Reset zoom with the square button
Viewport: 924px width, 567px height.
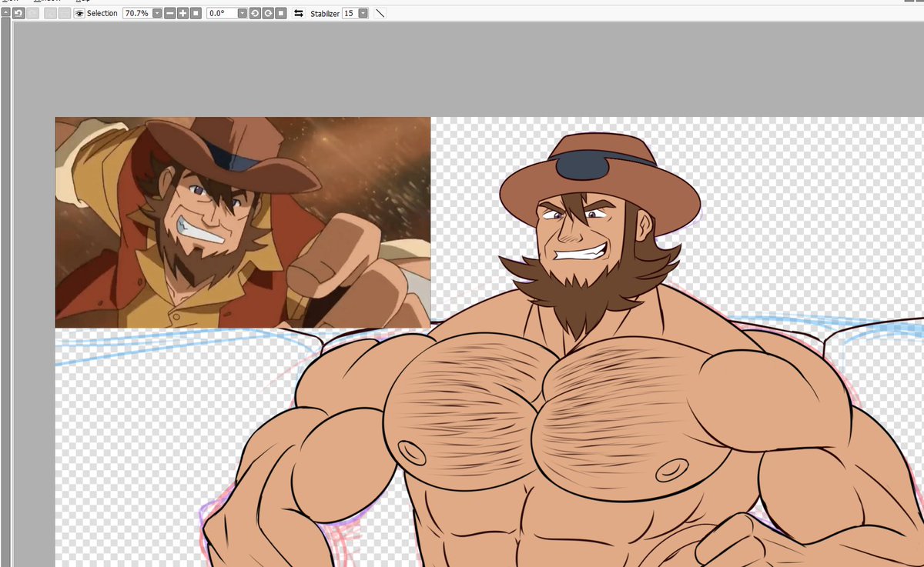196,13
